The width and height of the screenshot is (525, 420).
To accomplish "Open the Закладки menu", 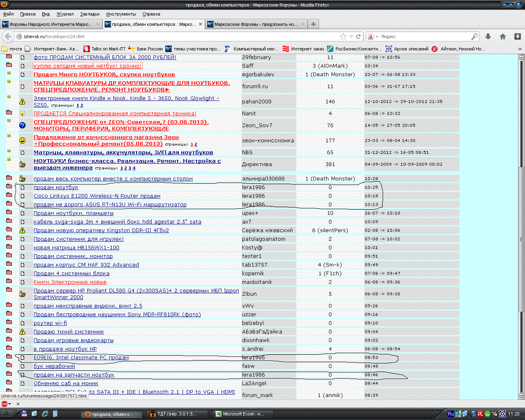I will (x=90, y=14).
